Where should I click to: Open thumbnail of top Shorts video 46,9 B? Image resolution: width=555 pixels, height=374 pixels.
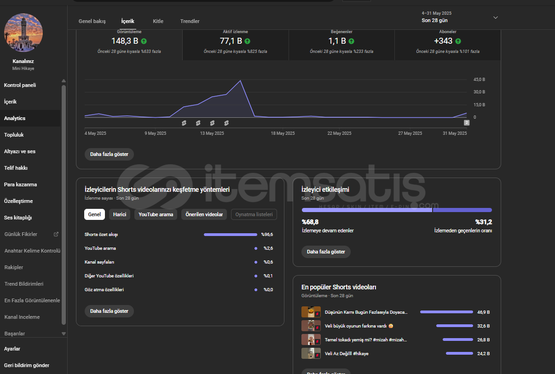(311, 312)
